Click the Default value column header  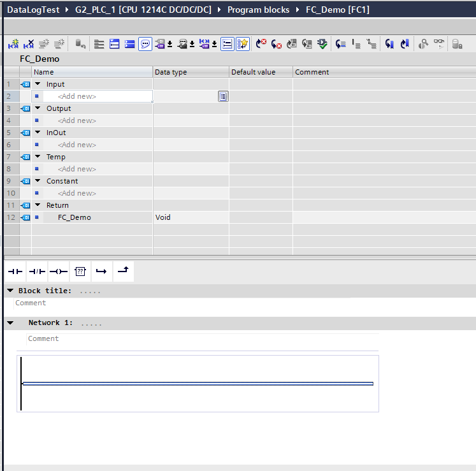[x=261, y=72]
